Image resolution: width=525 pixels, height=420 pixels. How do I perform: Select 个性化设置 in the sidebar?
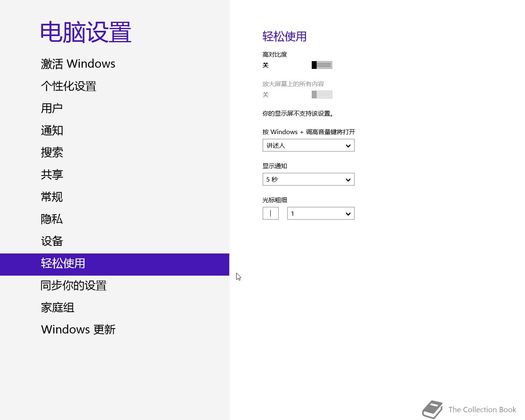(114, 86)
